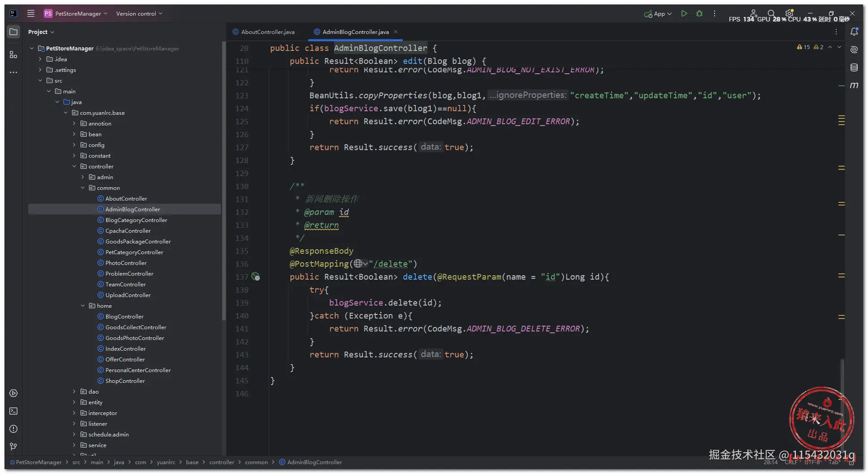Open the PetStoreManager project dropdown

76,13
